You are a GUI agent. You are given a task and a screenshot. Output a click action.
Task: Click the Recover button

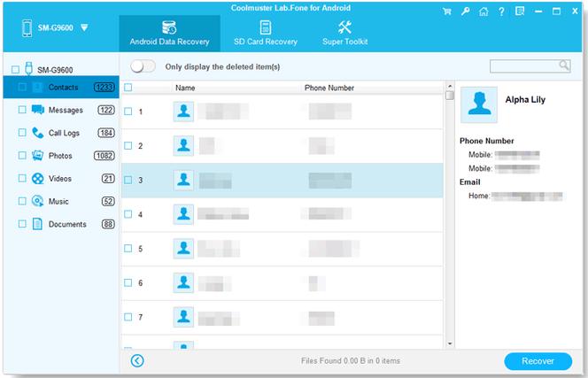point(538,361)
